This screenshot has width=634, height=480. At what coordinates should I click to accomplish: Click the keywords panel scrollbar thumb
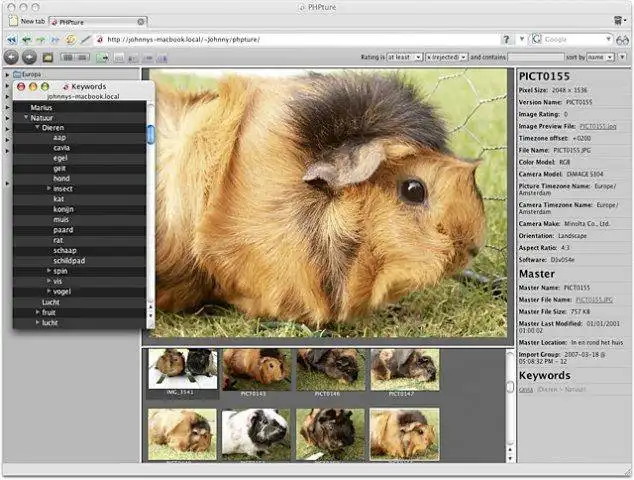150,134
